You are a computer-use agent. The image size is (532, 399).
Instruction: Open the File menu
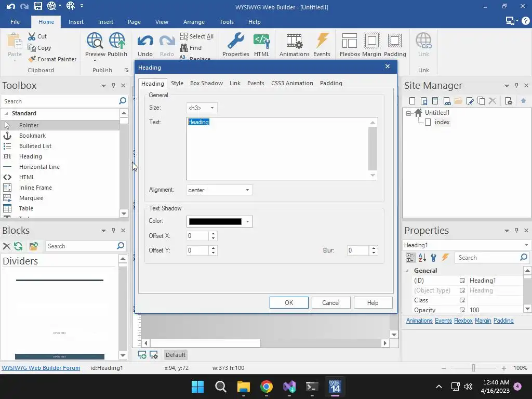point(15,22)
